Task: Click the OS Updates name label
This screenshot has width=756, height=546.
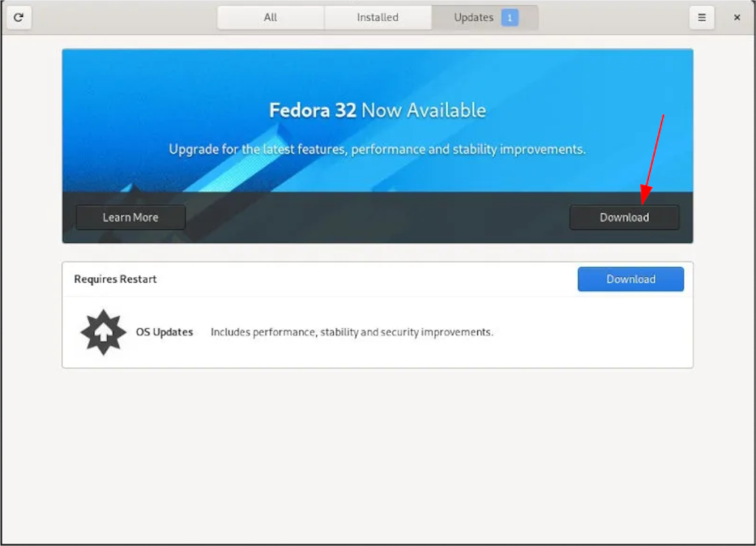Action: [164, 332]
